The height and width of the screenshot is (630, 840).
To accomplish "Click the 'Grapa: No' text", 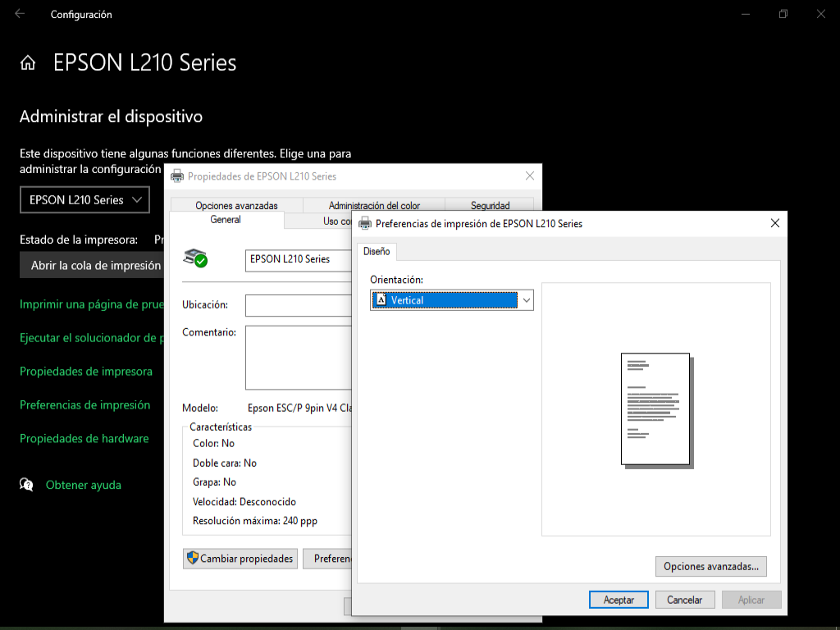I will coord(214,482).
